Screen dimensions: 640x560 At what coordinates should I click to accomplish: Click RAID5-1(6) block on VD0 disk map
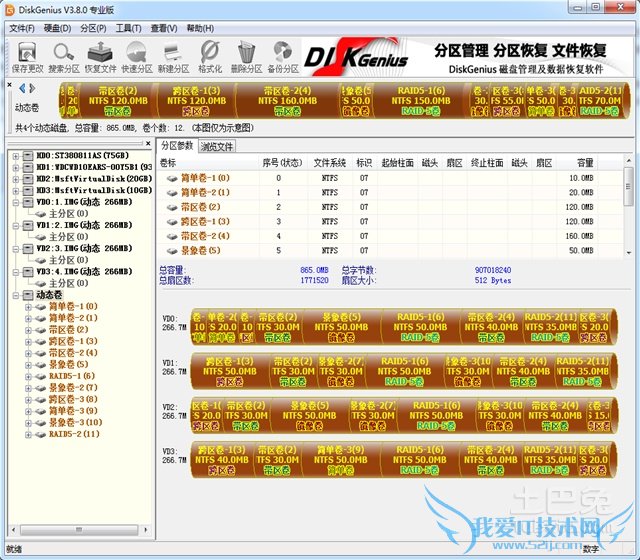[x=421, y=326]
